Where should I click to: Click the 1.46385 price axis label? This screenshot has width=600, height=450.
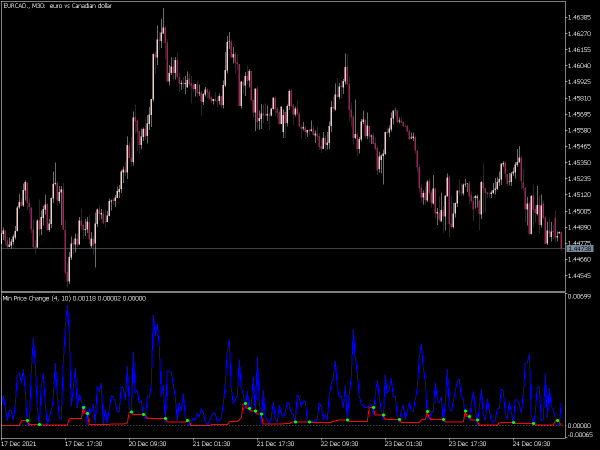click(x=579, y=18)
